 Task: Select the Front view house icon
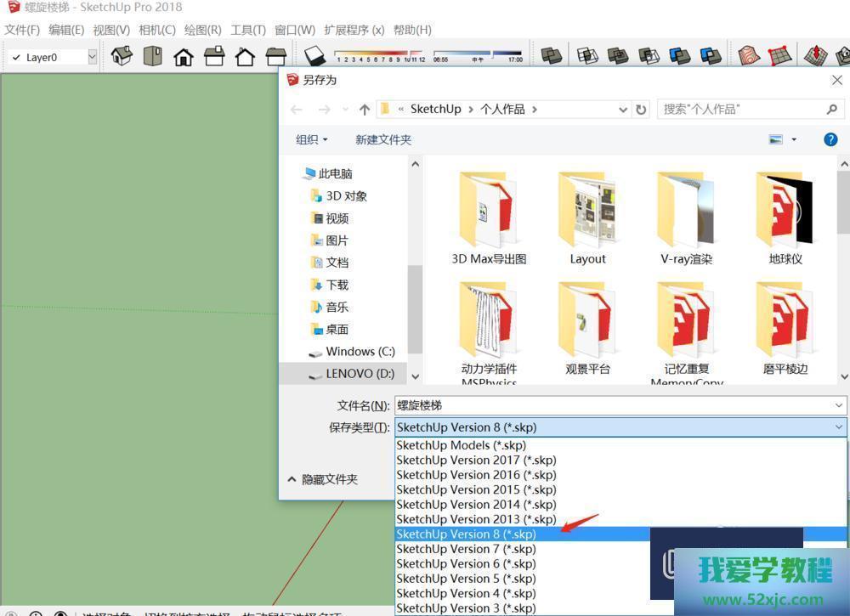tap(183, 57)
